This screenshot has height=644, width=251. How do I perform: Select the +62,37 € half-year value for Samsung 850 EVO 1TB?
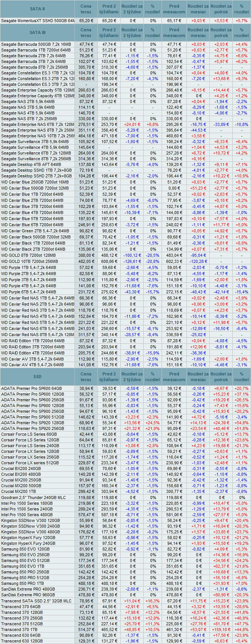pyautogui.click(x=221, y=566)
